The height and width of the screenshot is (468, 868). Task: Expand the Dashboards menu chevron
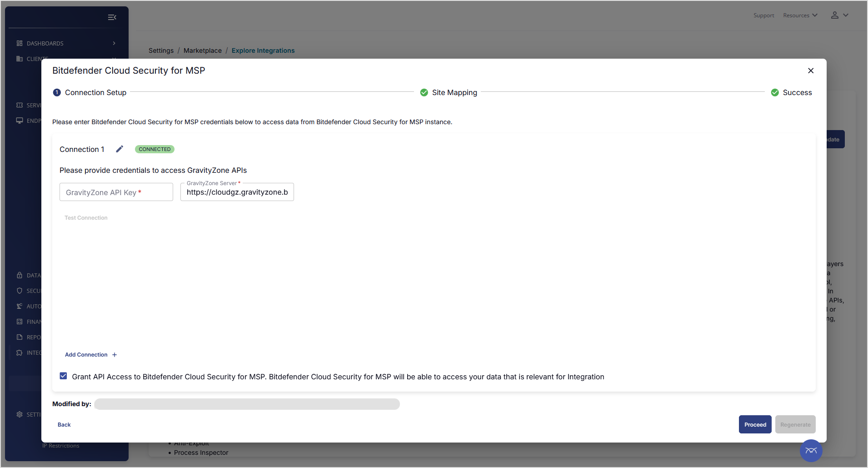point(114,43)
